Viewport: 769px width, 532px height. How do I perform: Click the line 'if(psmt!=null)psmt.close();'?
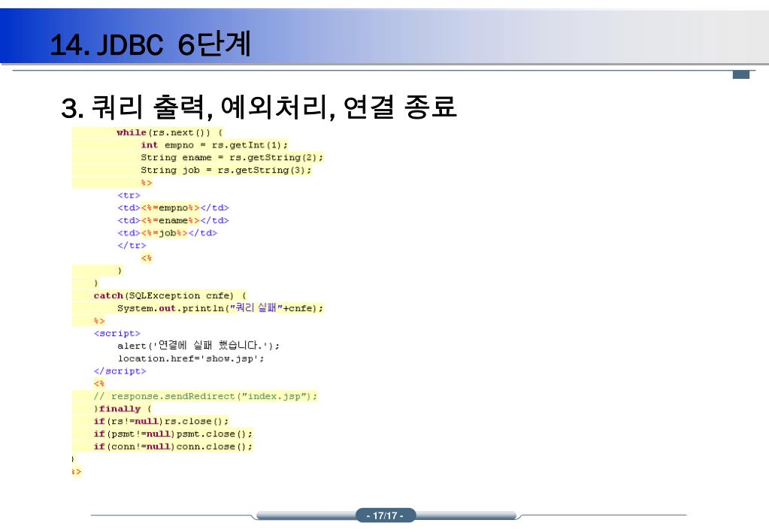click(173, 434)
